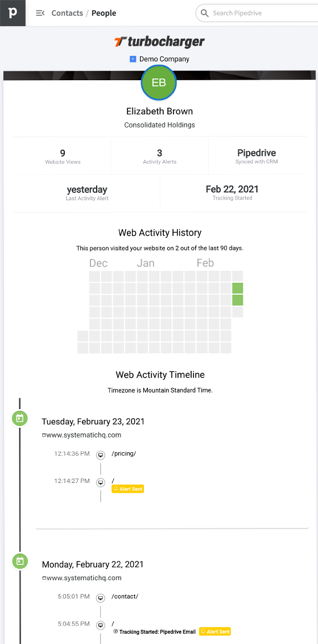Click the turbocharger logo
318x644 pixels.
(x=159, y=42)
